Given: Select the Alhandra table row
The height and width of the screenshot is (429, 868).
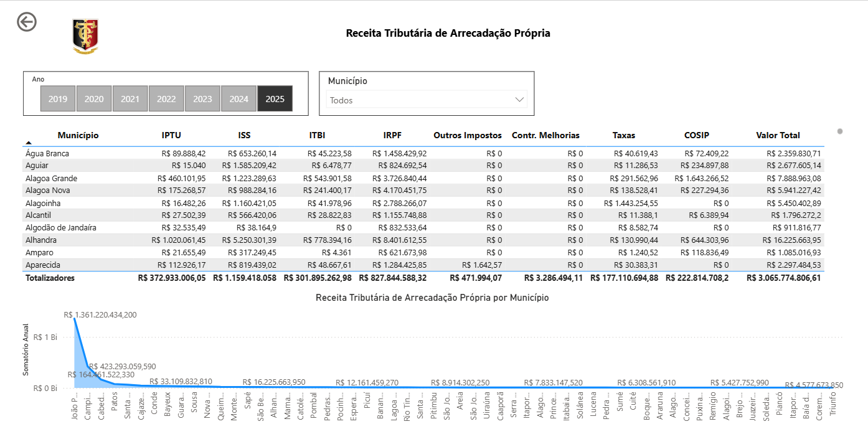Looking at the screenshot, I should click(x=41, y=240).
